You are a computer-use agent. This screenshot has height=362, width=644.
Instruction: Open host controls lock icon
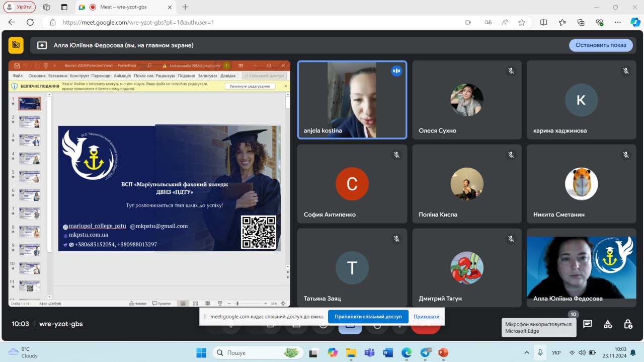point(628,324)
